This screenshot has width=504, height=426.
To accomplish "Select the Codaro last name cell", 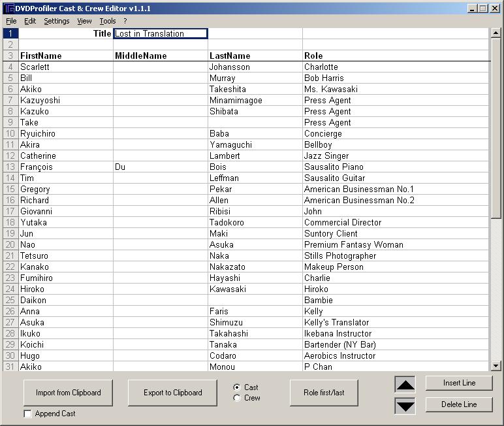I will click(x=255, y=356).
